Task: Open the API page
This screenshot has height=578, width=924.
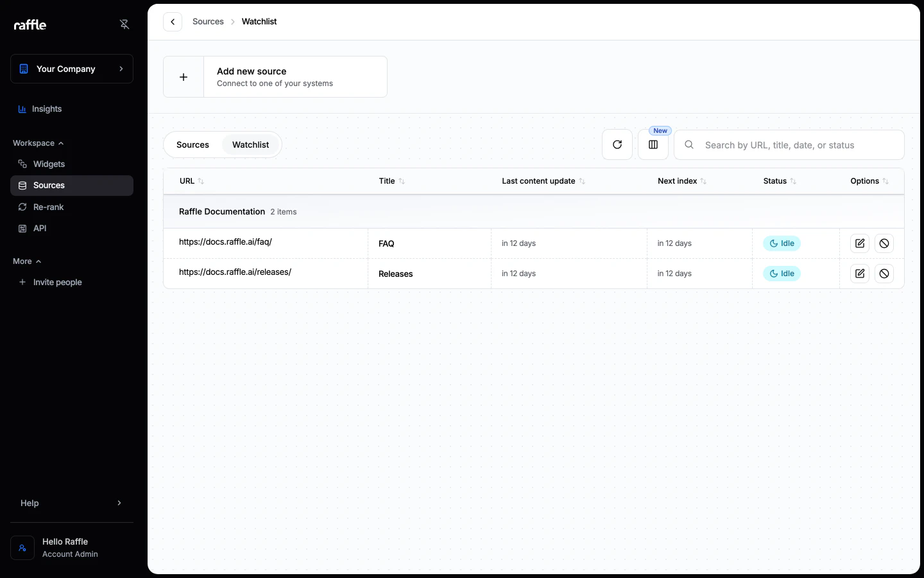Action: click(x=72, y=228)
